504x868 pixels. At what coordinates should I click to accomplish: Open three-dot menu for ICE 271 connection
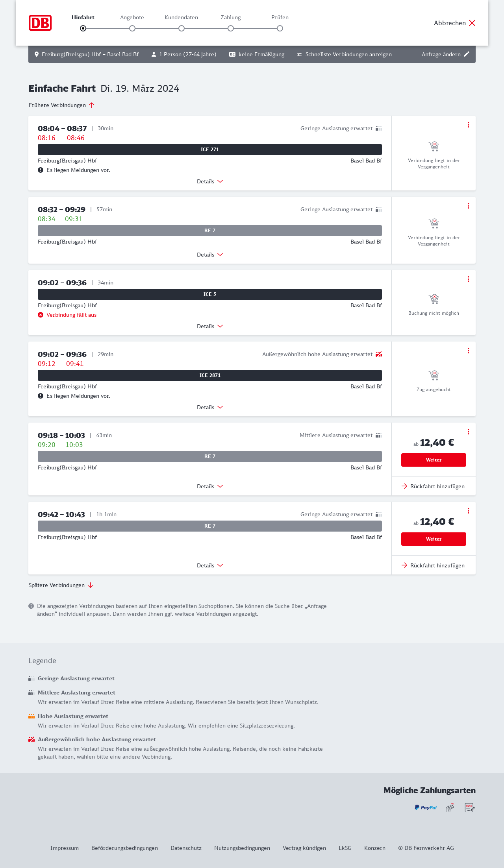468,125
